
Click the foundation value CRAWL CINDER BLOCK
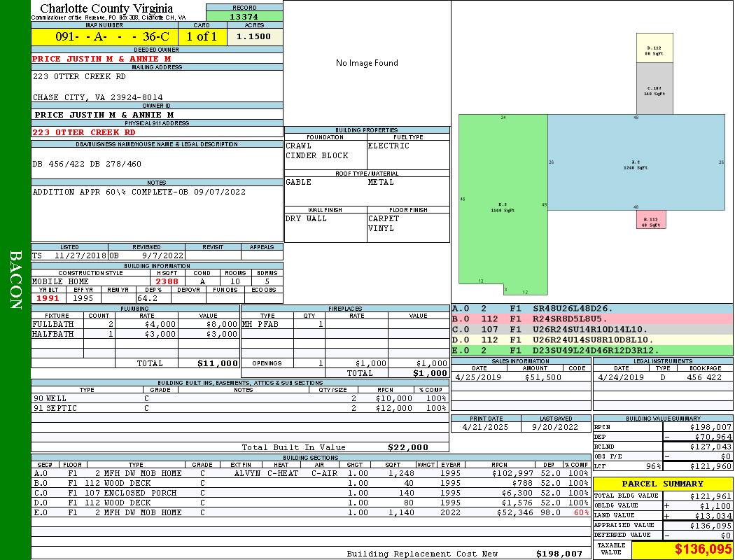click(x=317, y=151)
